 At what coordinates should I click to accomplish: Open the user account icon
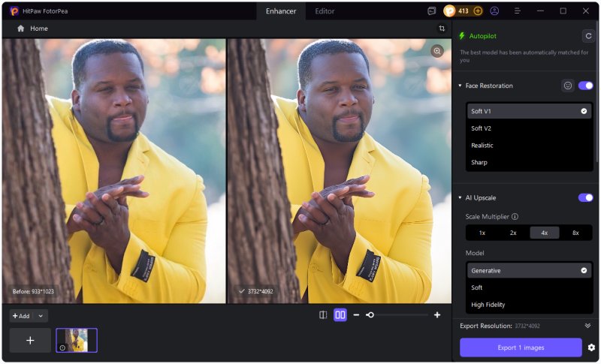pos(494,11)
